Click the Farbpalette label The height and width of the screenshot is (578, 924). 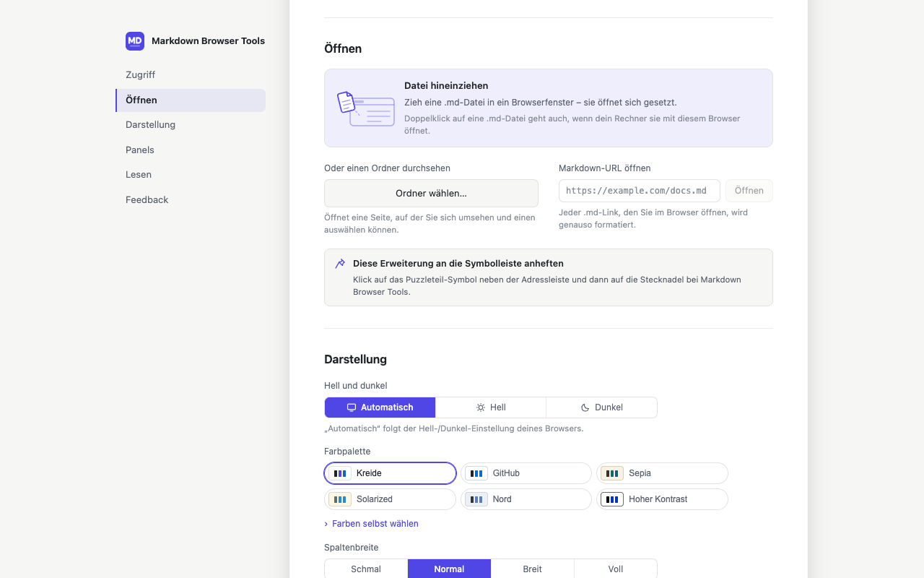[x=347, y=452]
